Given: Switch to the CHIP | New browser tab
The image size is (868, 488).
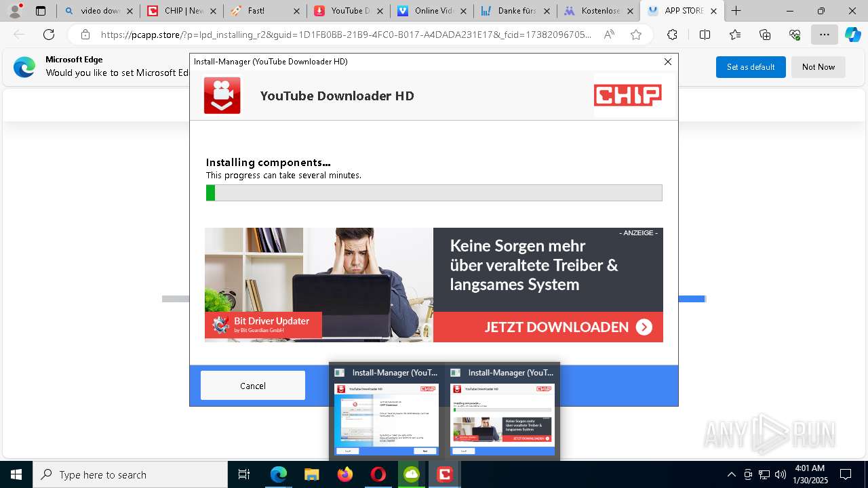Looking at the screenshot, I should [182, 11].
